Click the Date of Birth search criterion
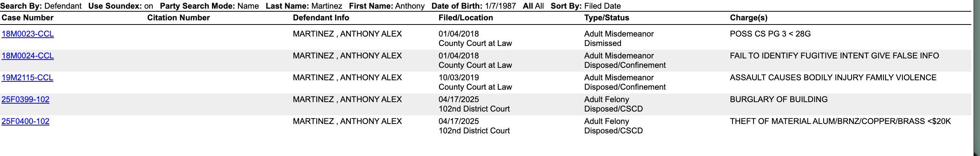This screenshot has width=980, height=156. (474, 6)
